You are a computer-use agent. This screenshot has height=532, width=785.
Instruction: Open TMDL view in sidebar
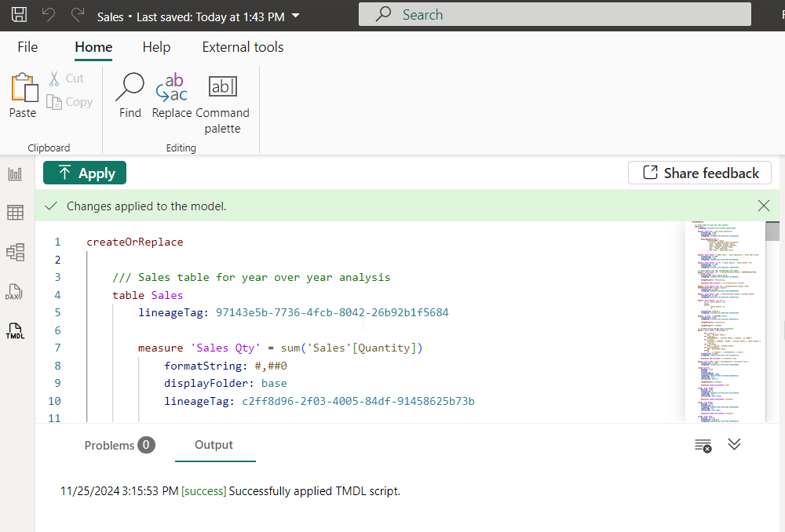click(15, 331)
